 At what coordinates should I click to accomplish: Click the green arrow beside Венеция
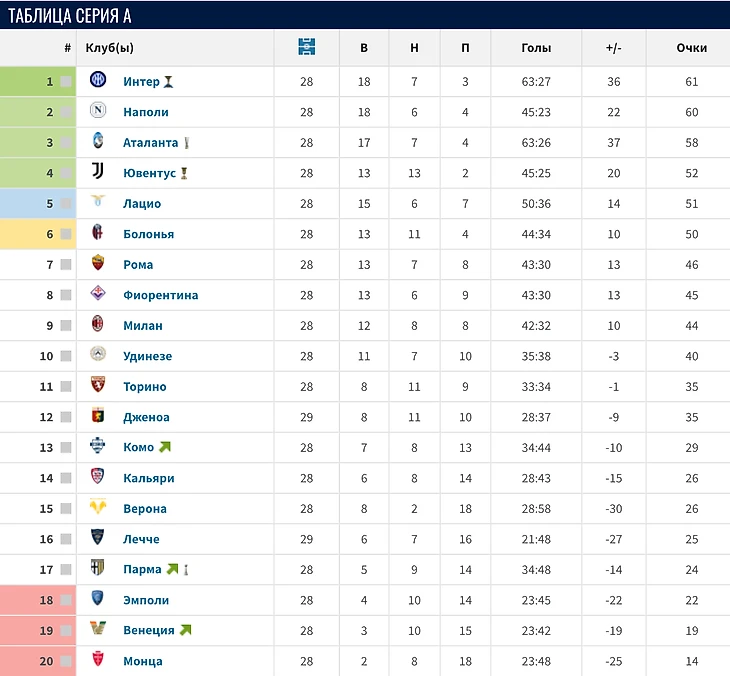pos(185,630)
